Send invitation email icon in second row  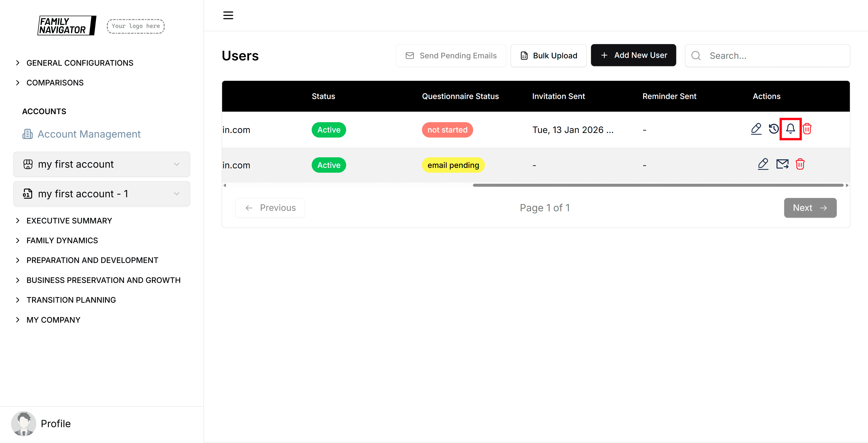click(x=782, y=164)
